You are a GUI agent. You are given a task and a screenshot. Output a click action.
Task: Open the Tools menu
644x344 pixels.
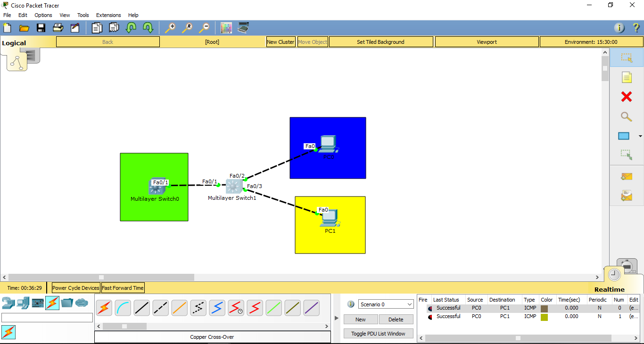(83, 15)
